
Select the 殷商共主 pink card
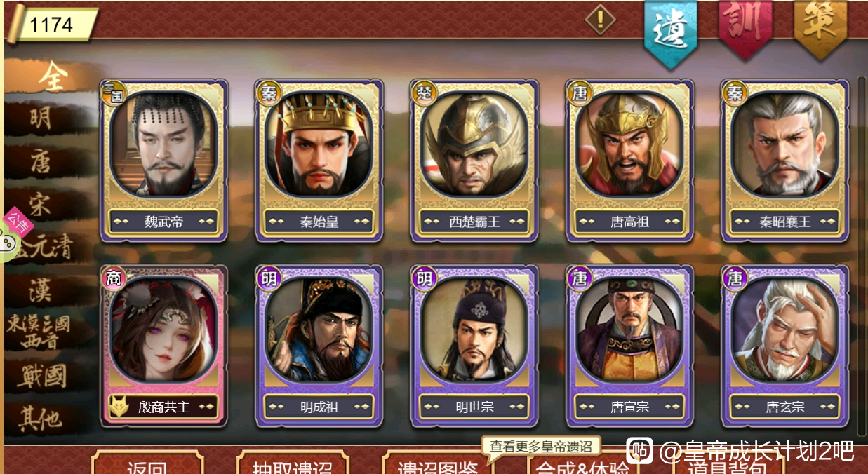pyautogui.click(x=163, y=346)
